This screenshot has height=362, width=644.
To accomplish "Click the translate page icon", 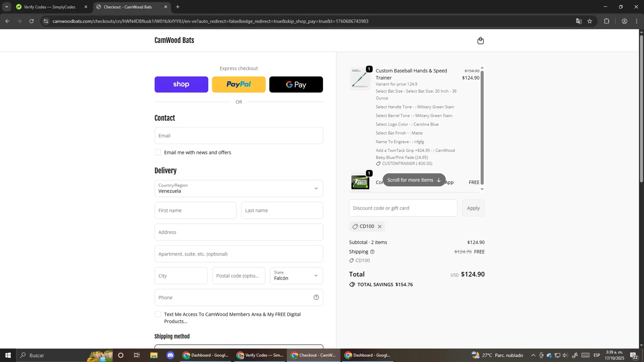I will (x=579, y=21).
